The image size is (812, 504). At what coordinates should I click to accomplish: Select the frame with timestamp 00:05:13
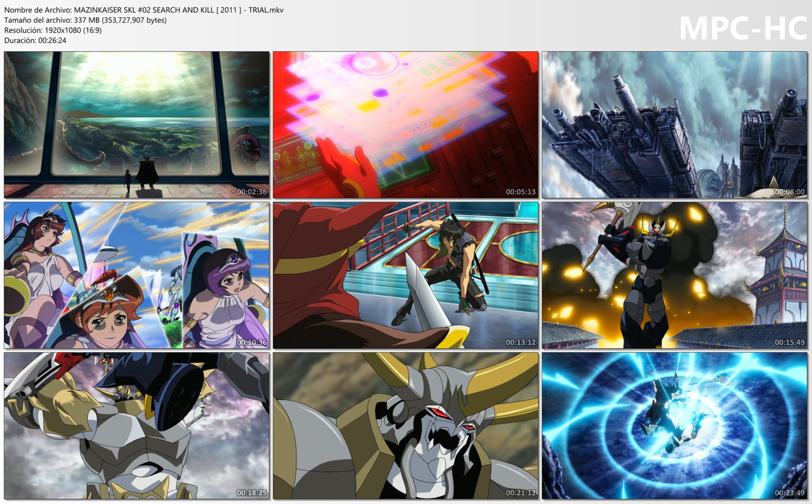click(x=405, y=125)
